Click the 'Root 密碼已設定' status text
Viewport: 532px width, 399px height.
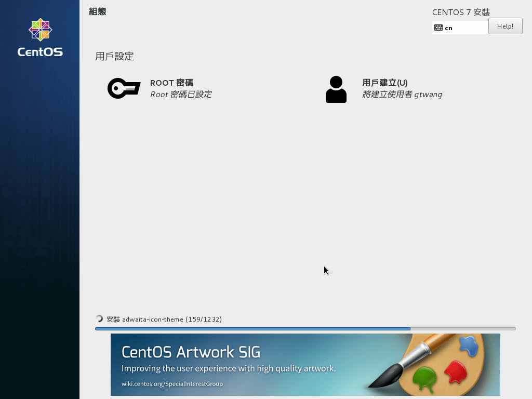pyautogui.click(x=180, y=95)
